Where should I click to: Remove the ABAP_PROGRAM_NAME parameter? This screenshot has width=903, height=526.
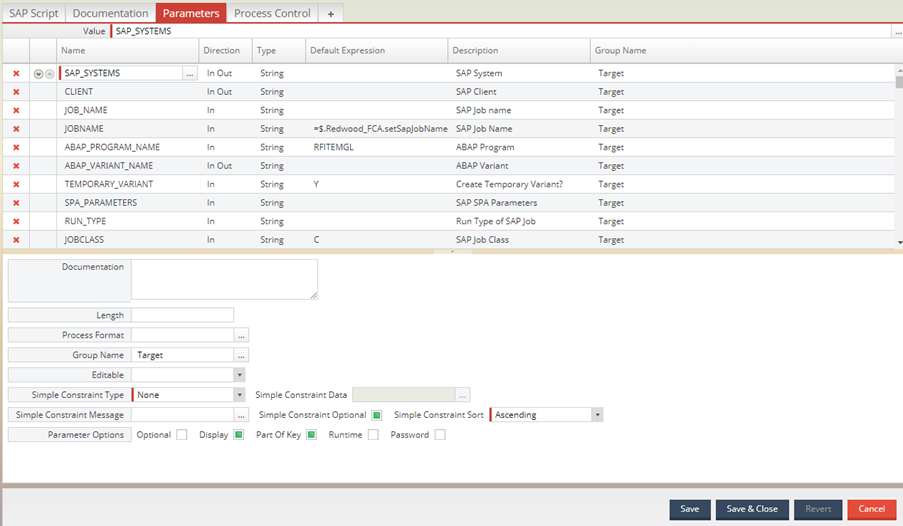point(16,147)
